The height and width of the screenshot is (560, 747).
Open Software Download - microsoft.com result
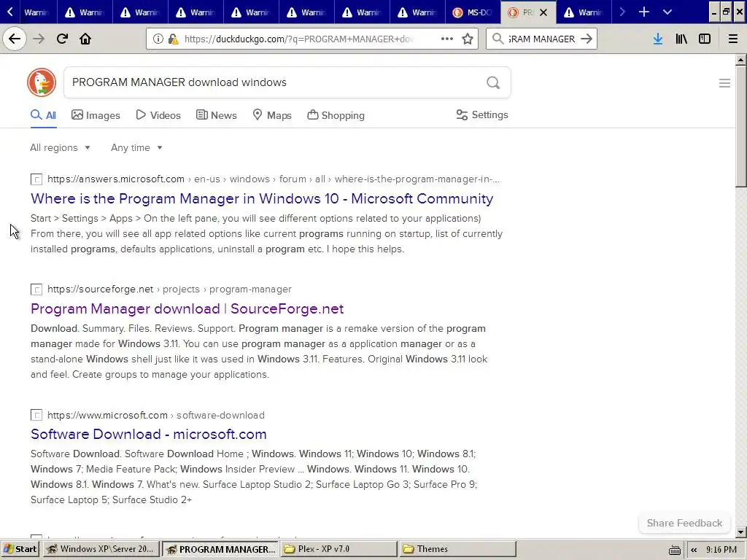coord(148,435)
